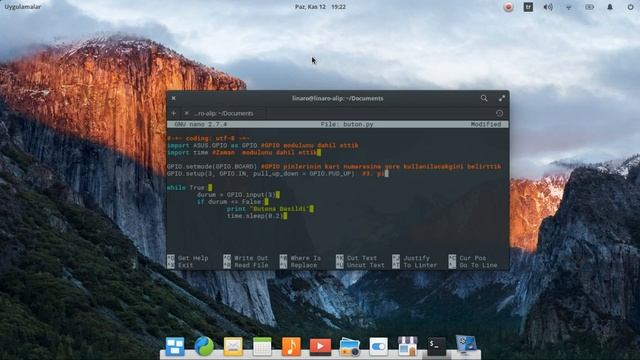
Task: Open System Settings switch icon in dock
Action: (378, 347)
